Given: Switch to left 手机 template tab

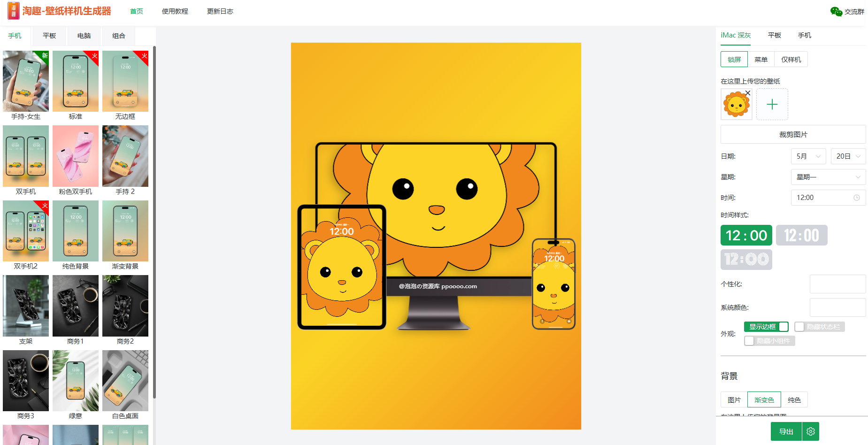Looking at the screenshot, I should (x=15, y=36).
